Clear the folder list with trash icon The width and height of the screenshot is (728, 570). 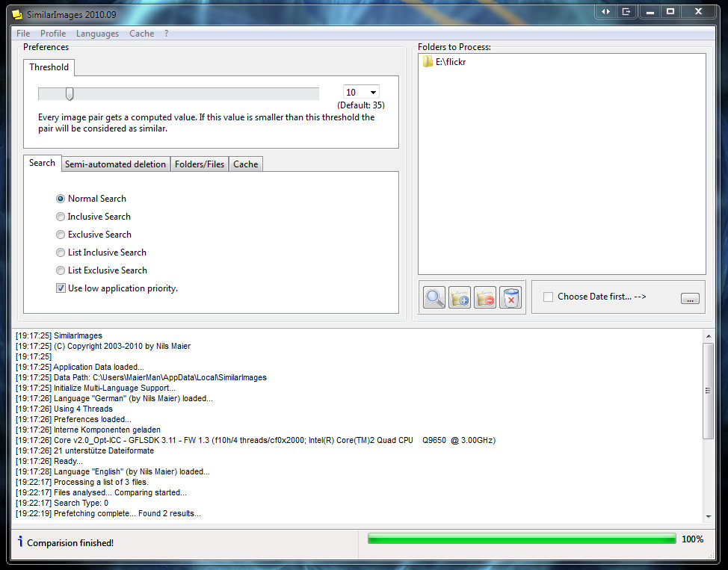pyautogui.click(x=510, y=297)
